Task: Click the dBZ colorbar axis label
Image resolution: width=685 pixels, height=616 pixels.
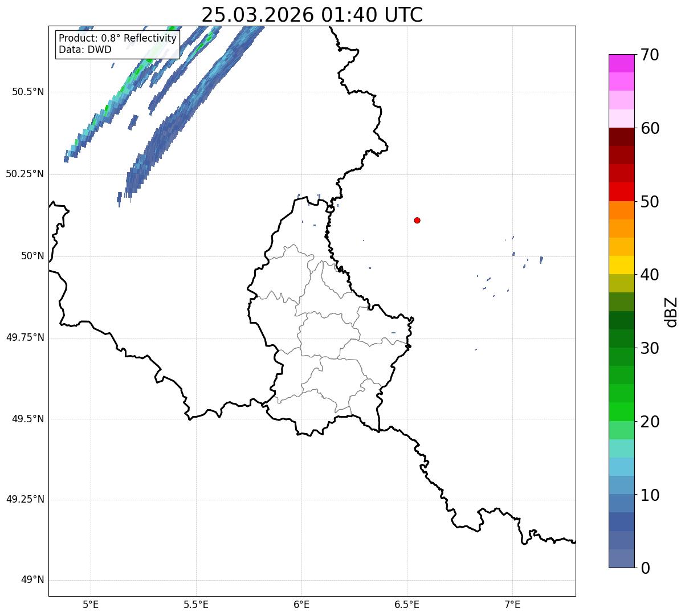Action: click(671, 311)
